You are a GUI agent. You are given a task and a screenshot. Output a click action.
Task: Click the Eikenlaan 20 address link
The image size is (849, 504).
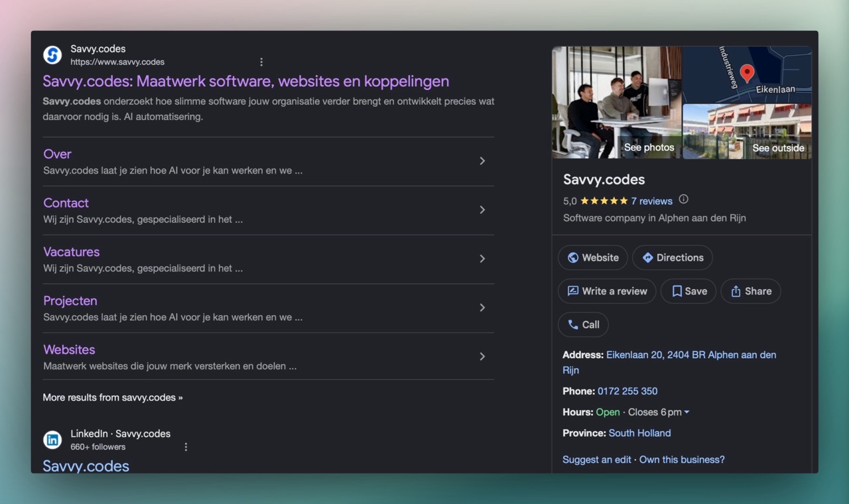point(669,362)
